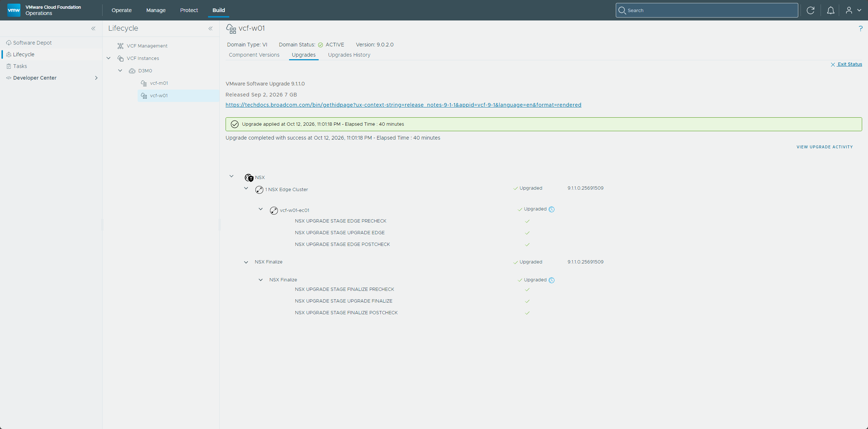
Task: Collapse the vcf-w01-ec01 stage list chevron
Action: click(x=261, y=209)
